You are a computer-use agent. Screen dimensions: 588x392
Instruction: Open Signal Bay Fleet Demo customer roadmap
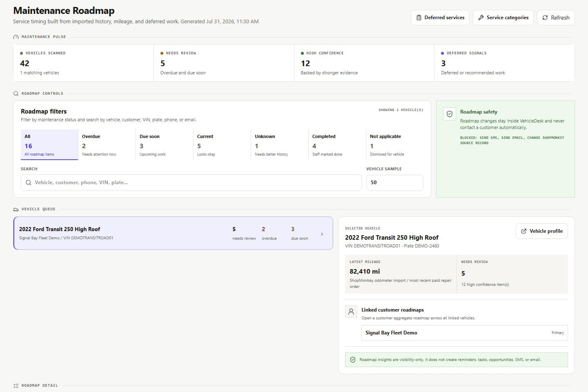tap(465, 333)
